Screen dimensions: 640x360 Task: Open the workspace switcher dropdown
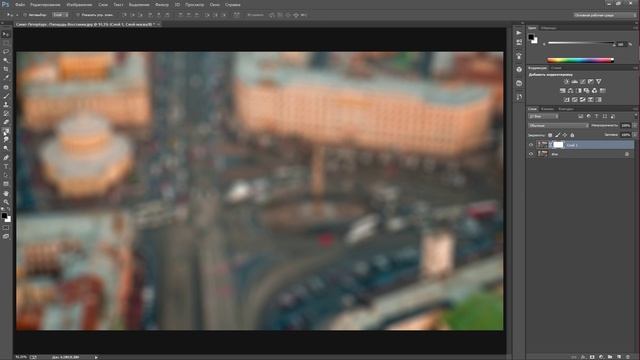[x=605, y=15]
